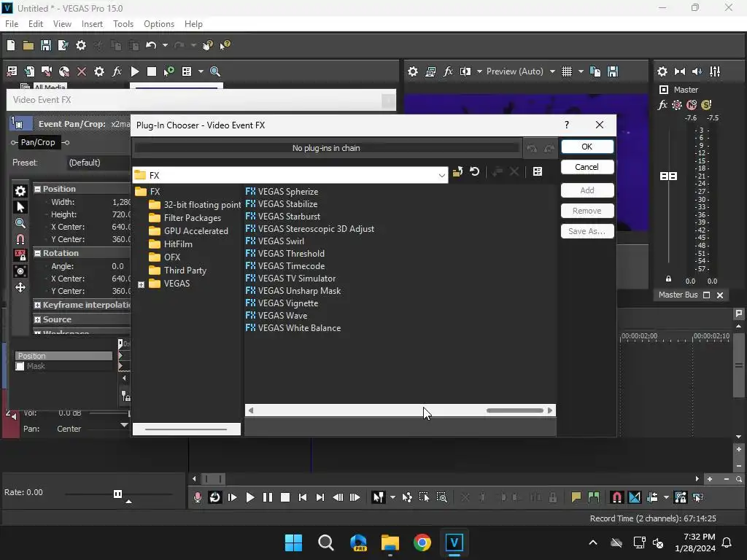This screenshot has height=560, width=747.
Task: Open a project with the folder icon
Action: point(28,45)
